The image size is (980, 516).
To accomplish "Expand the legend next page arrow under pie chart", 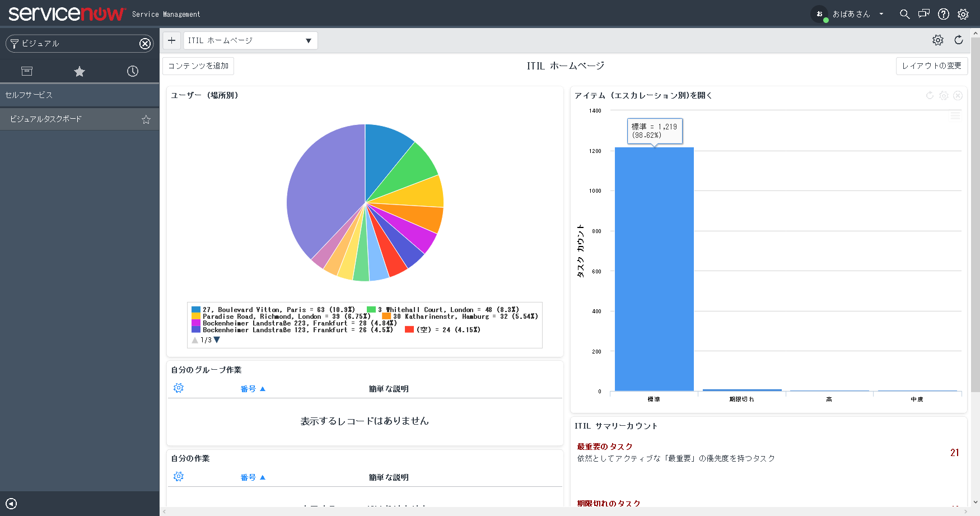I will pos(217,340).
